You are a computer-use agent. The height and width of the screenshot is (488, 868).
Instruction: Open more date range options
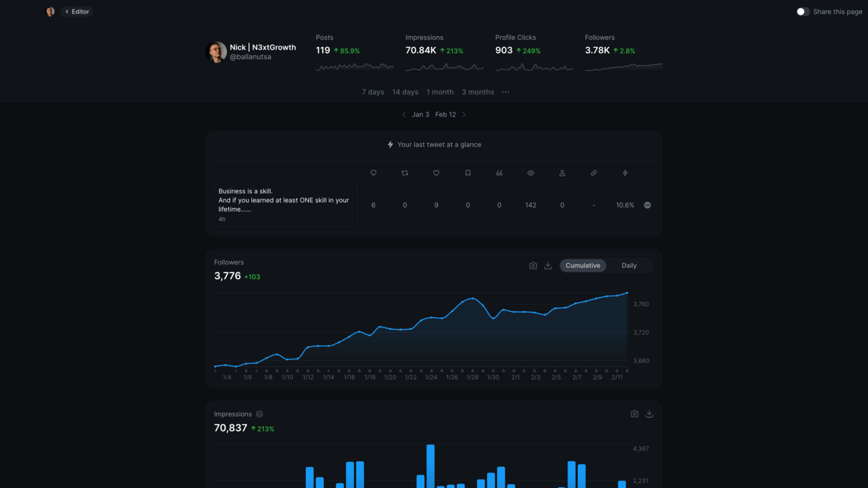tap(506, 92)
